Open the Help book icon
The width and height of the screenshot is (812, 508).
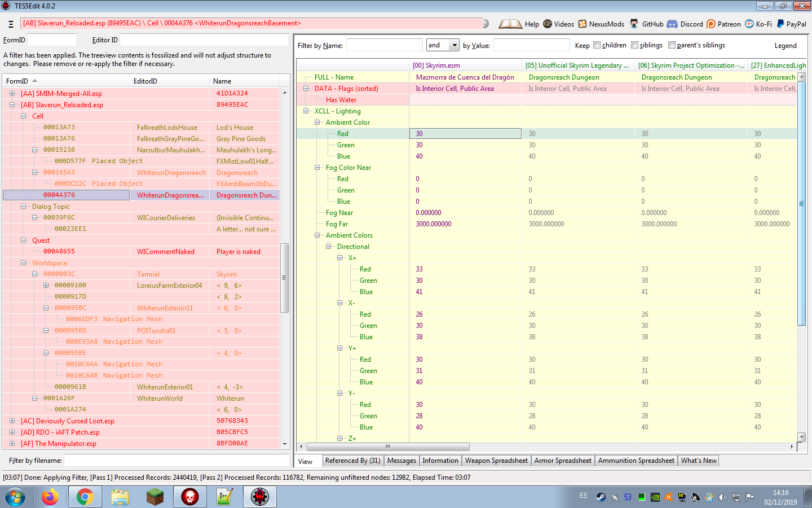[510, 24]
